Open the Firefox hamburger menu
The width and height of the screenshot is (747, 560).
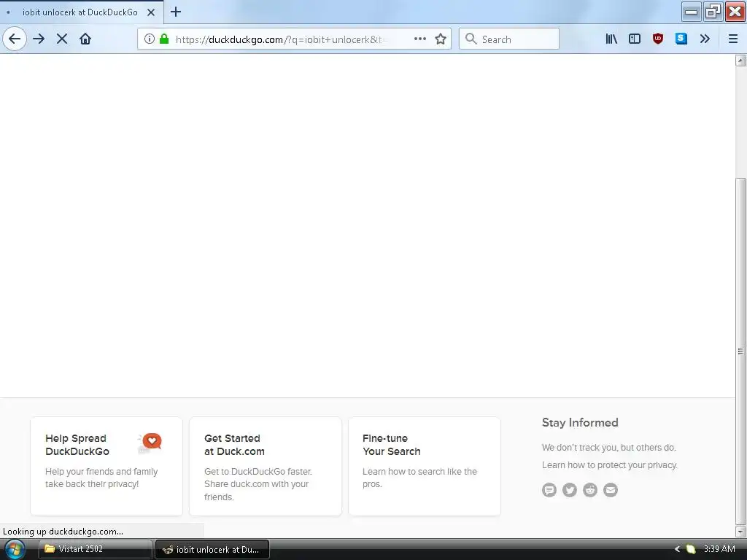coord(733,39)
